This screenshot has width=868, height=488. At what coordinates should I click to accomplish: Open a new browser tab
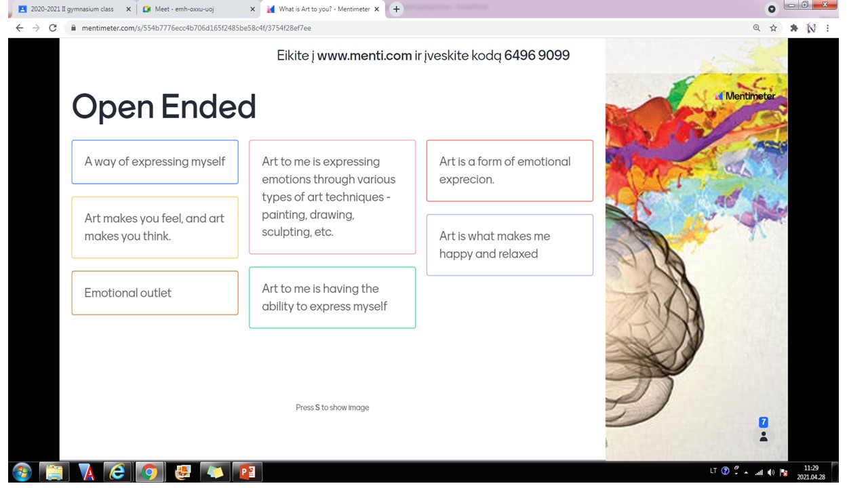coord(397,9)
